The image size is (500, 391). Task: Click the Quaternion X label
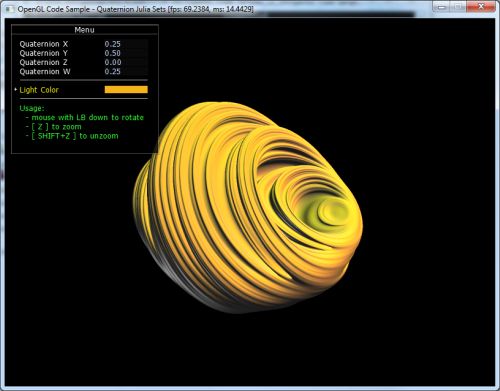pyautogui.click(x=44, y=44)
